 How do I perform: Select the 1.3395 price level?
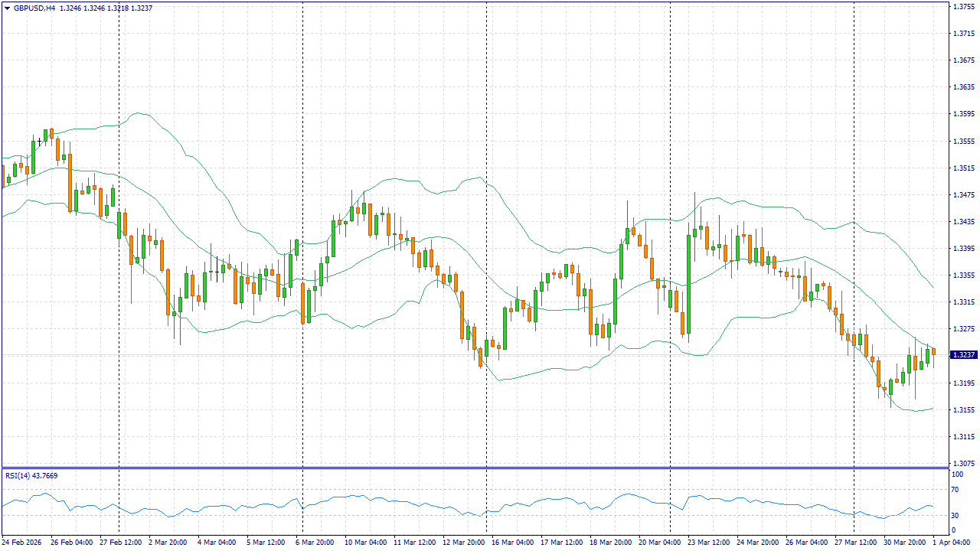962,249
